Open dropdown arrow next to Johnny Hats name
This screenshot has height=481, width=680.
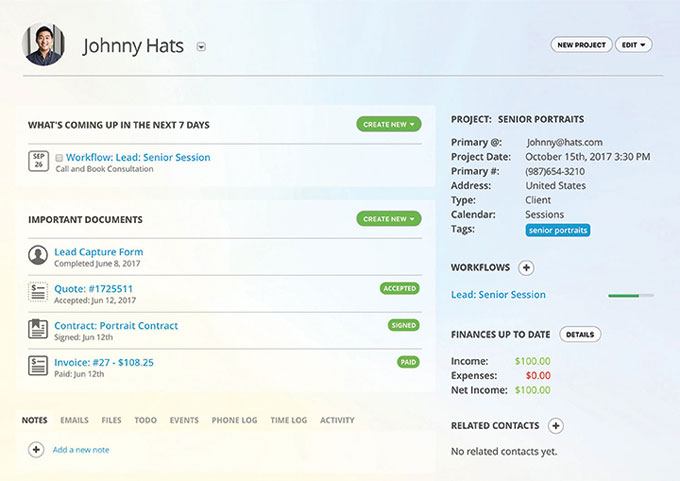(x=201, y=46)
